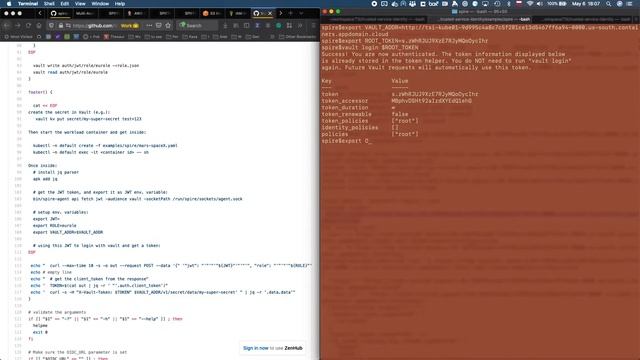The height and width of the screenshot is (360, 640).
Task: Click the green circular extension icon
Action: 278,25
